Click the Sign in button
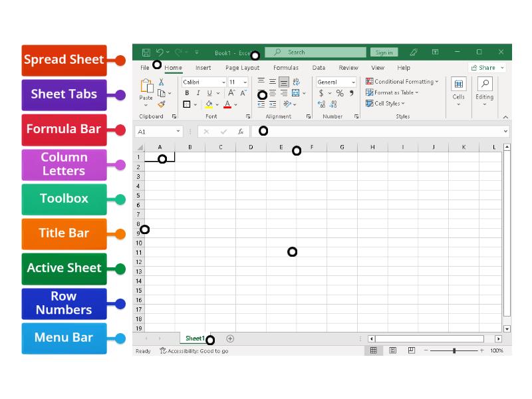Image resolution: width=532 pixels, height=399 pixels. point(384,52)
